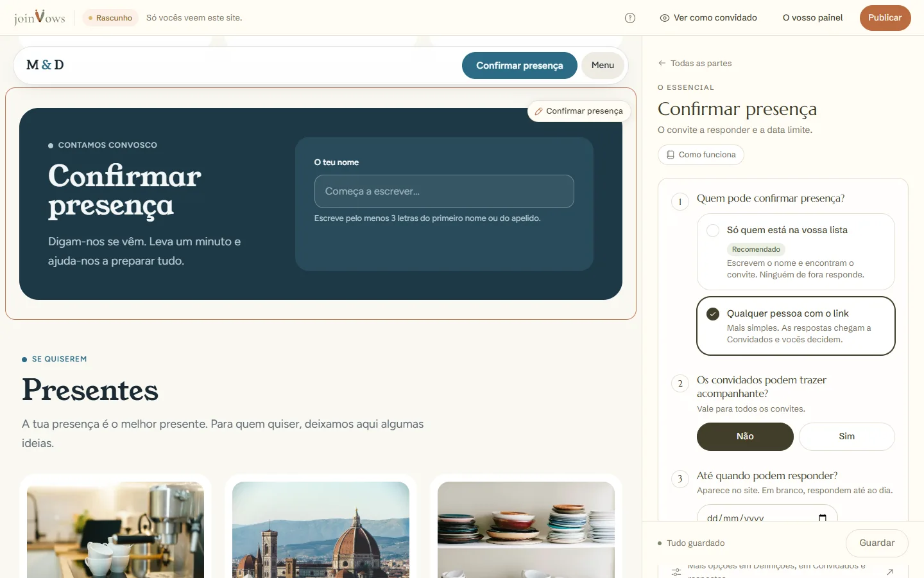The image size is (924, 578).
Task: Click the Florence cathedral gift photo
Action: click(321, 530)
